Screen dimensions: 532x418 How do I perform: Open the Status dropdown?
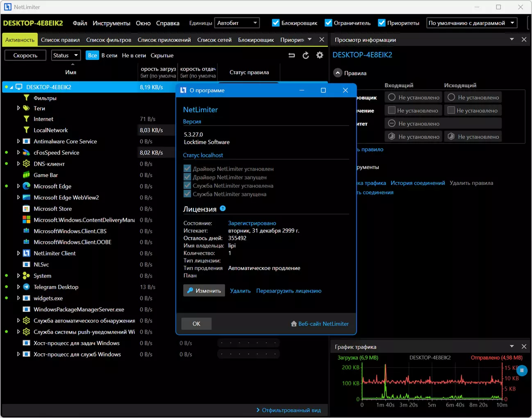tap(66, 55)
